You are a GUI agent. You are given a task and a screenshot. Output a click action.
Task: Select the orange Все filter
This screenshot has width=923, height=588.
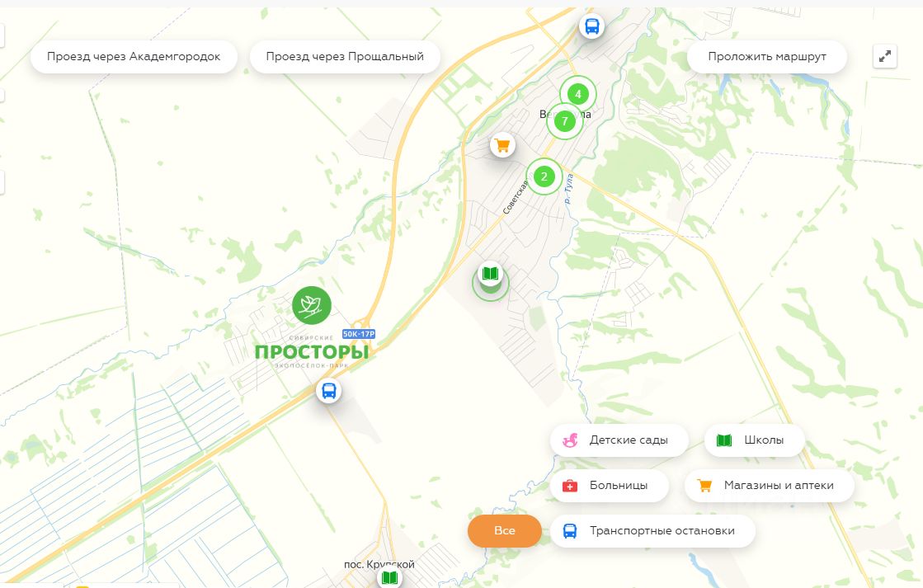505,530
